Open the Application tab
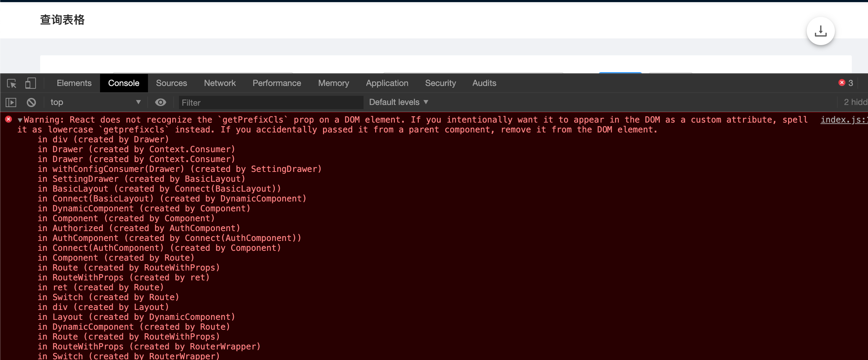This screenshot has height=360, width=868. pyautogui.click(x=387, y=83)
